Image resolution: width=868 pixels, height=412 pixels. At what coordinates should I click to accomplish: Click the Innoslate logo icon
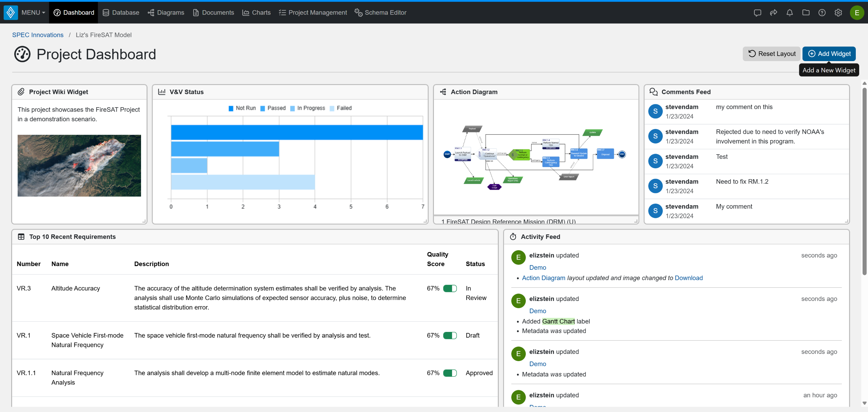[x=11, y=13]
